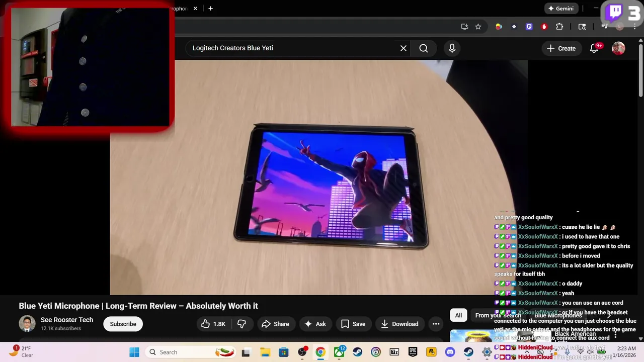This screenshot has height=362, width=644.
Task: Download the video
Action: pos(399,324)
